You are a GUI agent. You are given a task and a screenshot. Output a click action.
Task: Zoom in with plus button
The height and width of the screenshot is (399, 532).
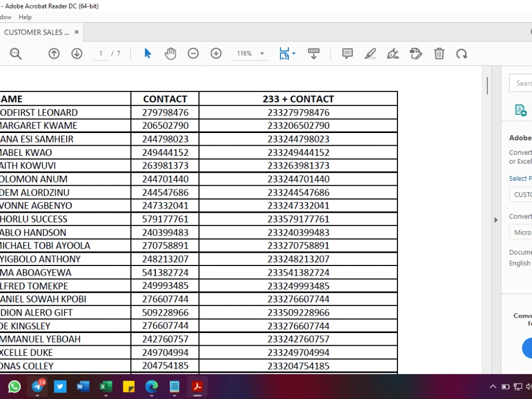(x=216, y=54)
